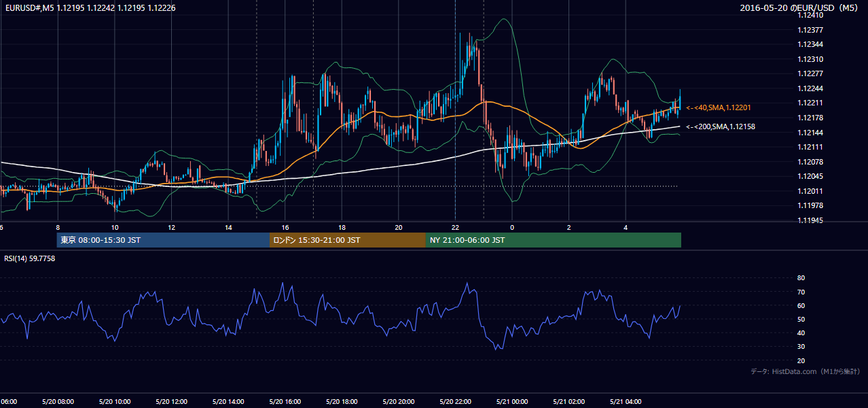The width and height of the screenshot is (868, 408).
Task: Click the 1.12078 price axis label
Action: click(x=810, y=162)
